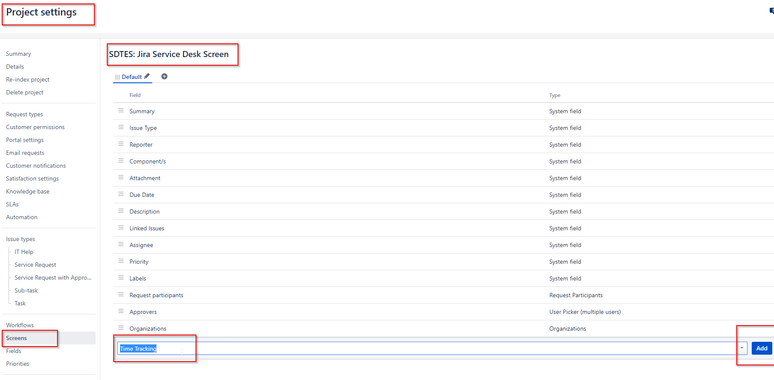Grab the drag handle for Linked Issues field
774x380 pixels.
pos(120,228)
